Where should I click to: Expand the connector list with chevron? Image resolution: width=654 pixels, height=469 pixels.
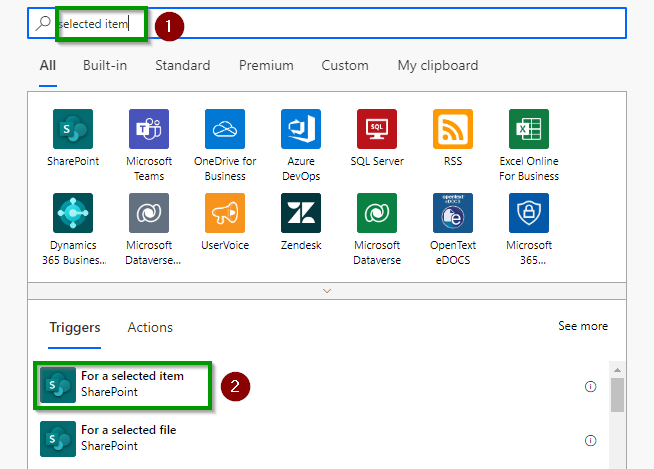point(327,291)
